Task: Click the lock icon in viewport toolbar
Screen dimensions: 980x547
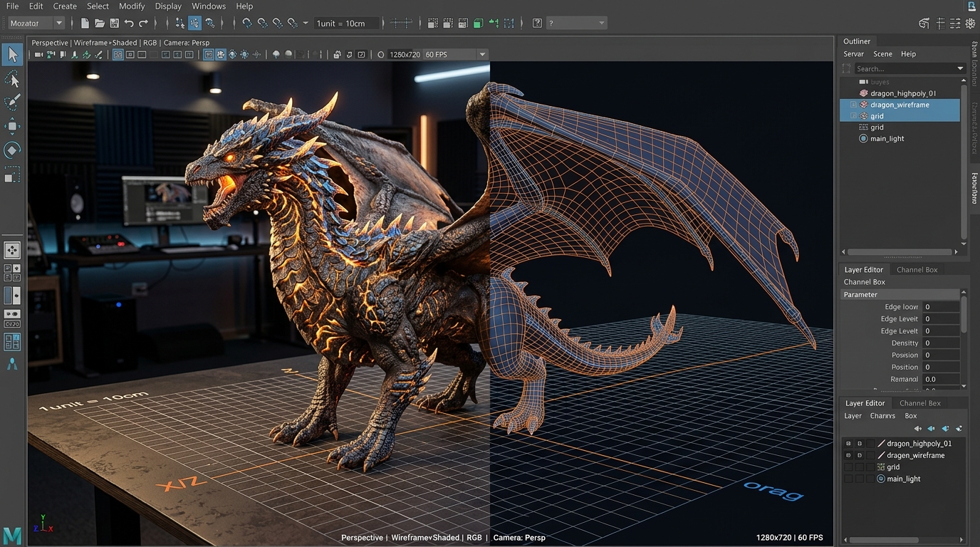Action: [337, 54]
